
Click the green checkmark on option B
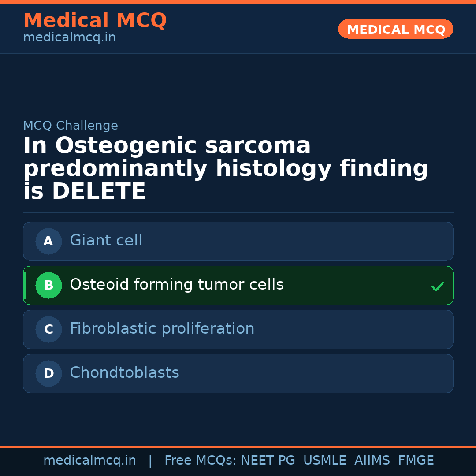coord(437,286)
